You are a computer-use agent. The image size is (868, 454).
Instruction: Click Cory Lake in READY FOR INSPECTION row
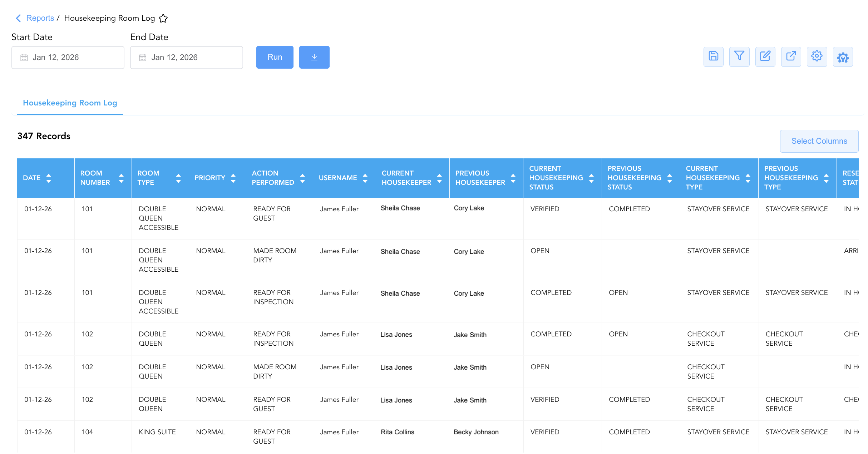click(x=469, y=293)
